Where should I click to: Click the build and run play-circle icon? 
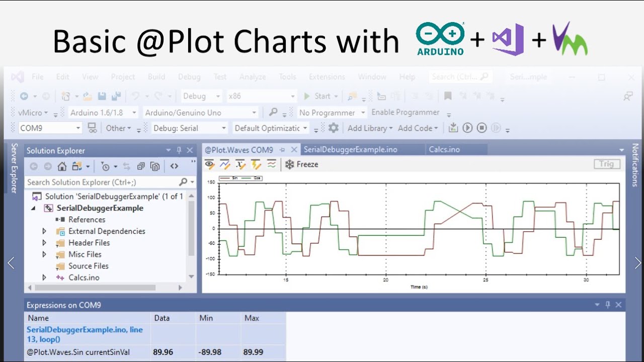coord(467,128)
